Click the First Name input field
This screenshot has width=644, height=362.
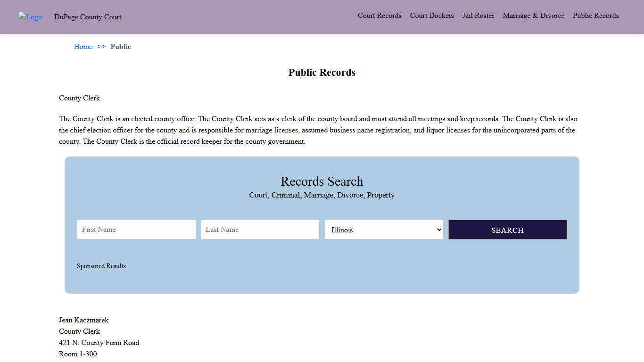136,230
